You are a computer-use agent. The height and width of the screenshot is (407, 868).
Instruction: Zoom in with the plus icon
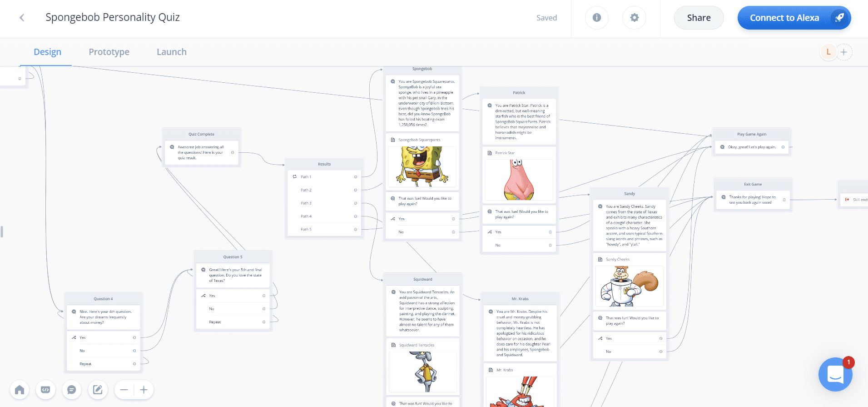coord(144,390)
